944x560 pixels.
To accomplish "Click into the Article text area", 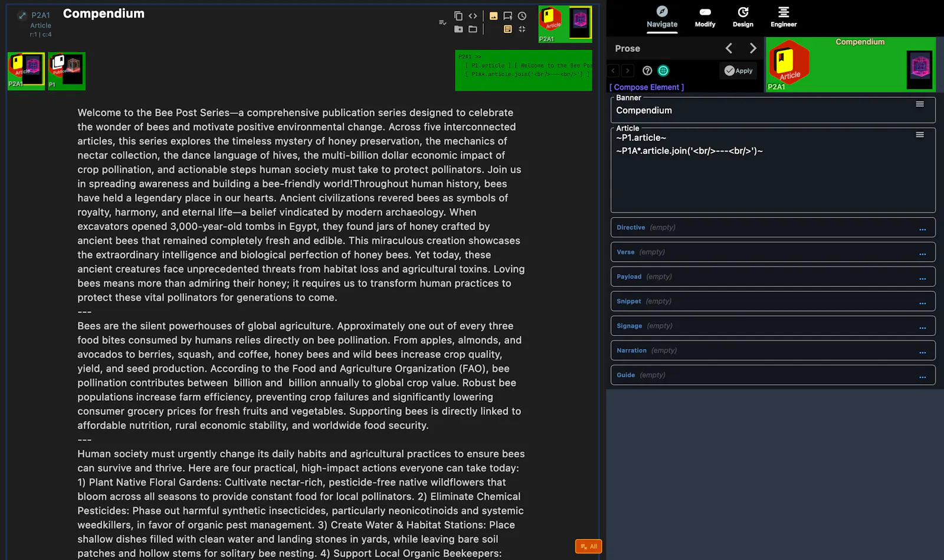I will point(773,171).
